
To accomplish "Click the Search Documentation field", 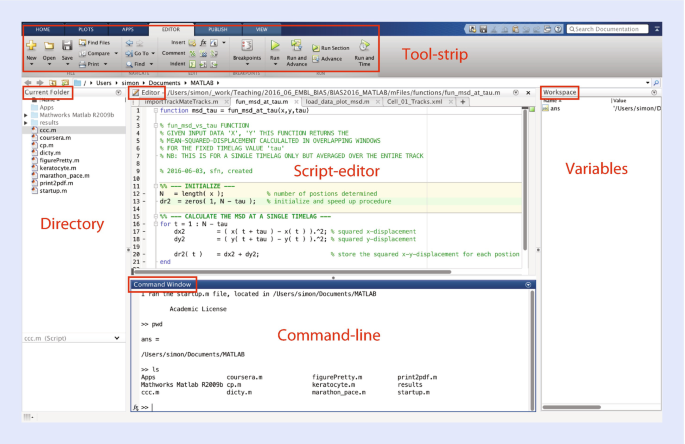I will pyautogui.click(x=607, y=29).
